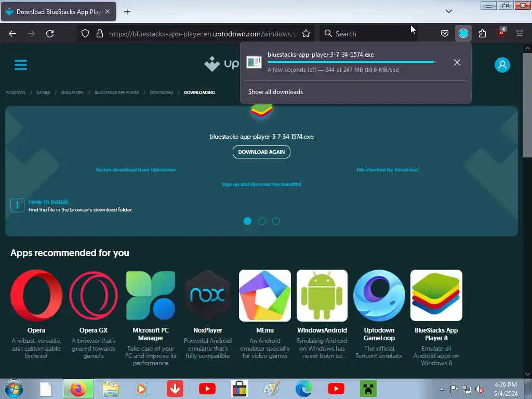Open the Uptodown user account icon

[x=502, y=65]
